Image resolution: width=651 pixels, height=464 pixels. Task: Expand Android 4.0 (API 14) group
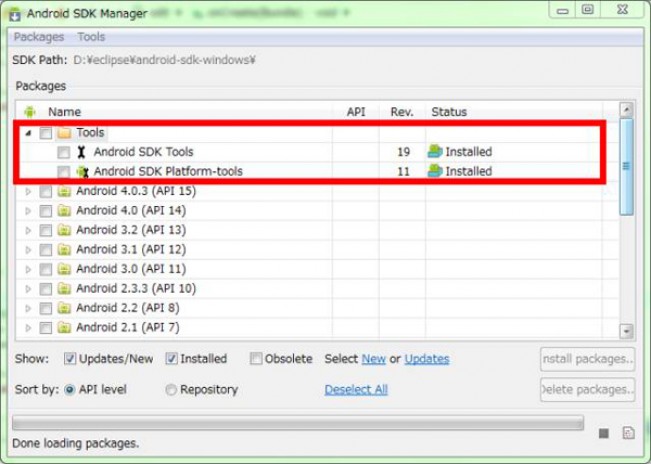pos(28,211)
